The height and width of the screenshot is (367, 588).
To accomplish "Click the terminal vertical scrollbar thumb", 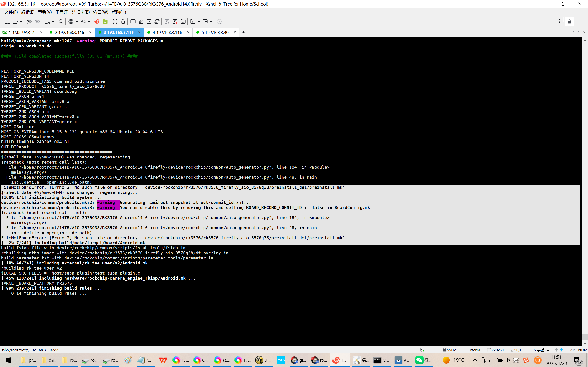I will click(585, 337).
